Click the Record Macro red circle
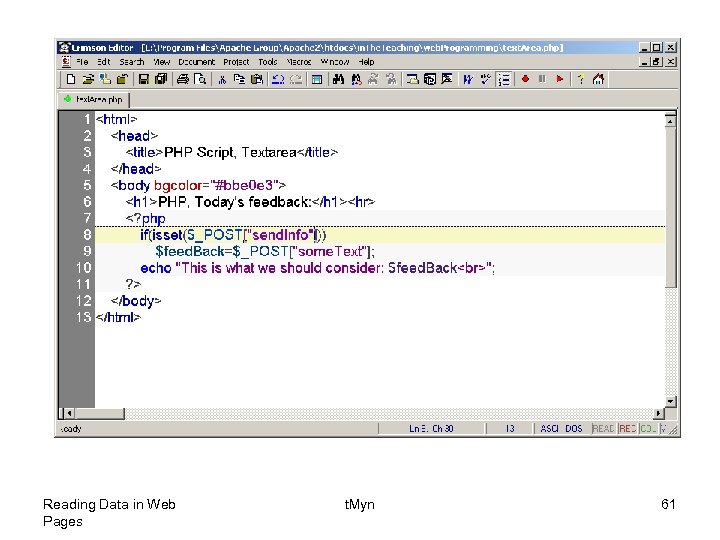 click(525, 79)
